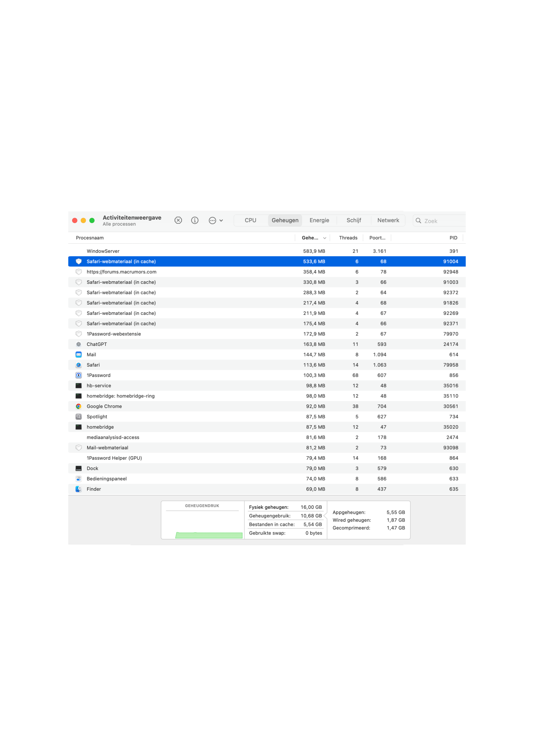This screenshot has width=534, height=756.
Task: Click the ChatGPT process name
Action: [97, 344]
